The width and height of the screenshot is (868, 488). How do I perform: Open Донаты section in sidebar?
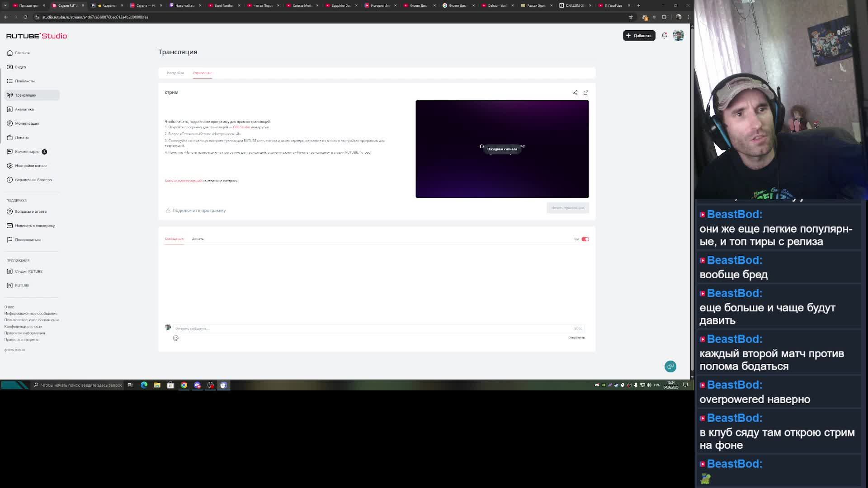click(22, 137)
